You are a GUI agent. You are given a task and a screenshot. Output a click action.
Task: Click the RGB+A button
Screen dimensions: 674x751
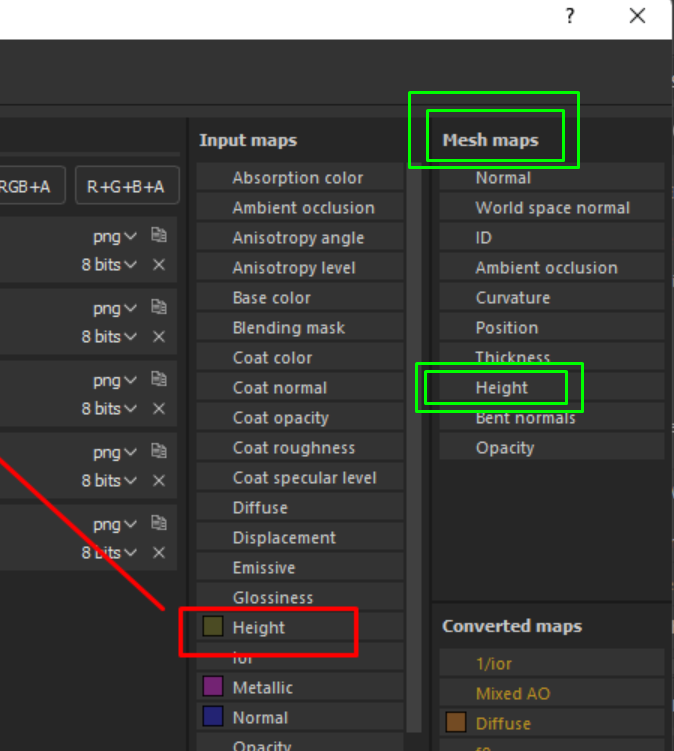pyautogui.click(x=30, y=185)
